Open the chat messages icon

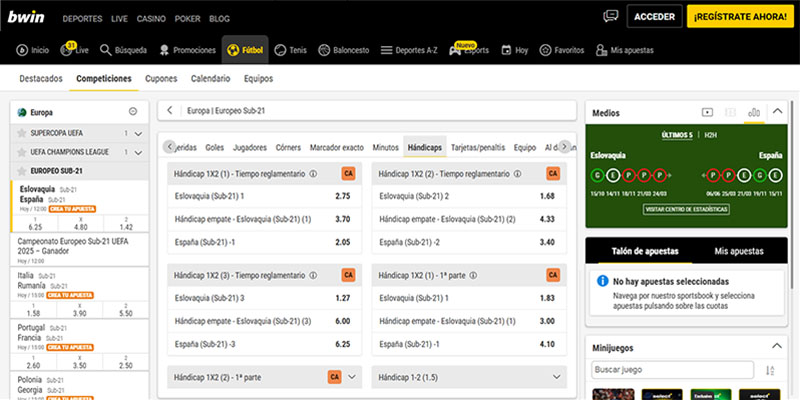(x=611, y=16)
